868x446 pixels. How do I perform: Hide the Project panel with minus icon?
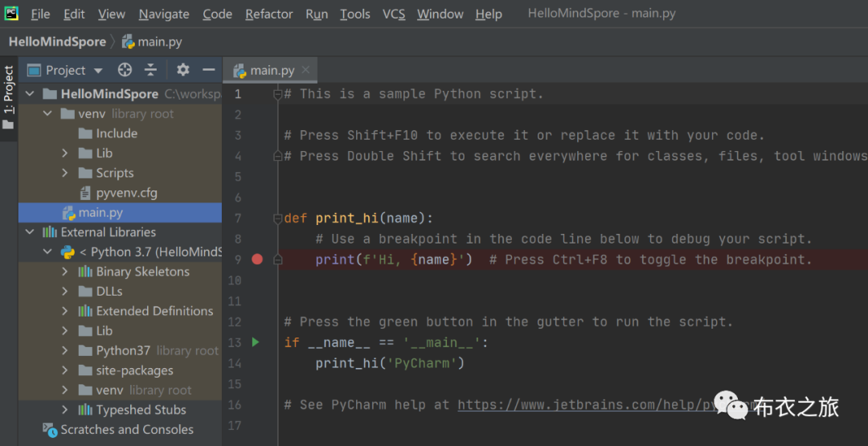[x=208, y=70]
